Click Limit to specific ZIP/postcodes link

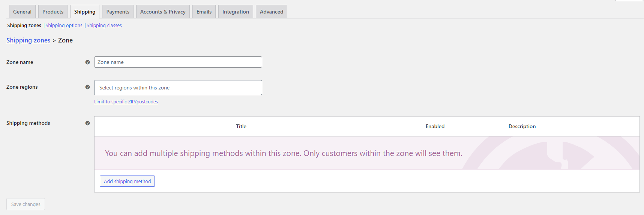[126, 102]
